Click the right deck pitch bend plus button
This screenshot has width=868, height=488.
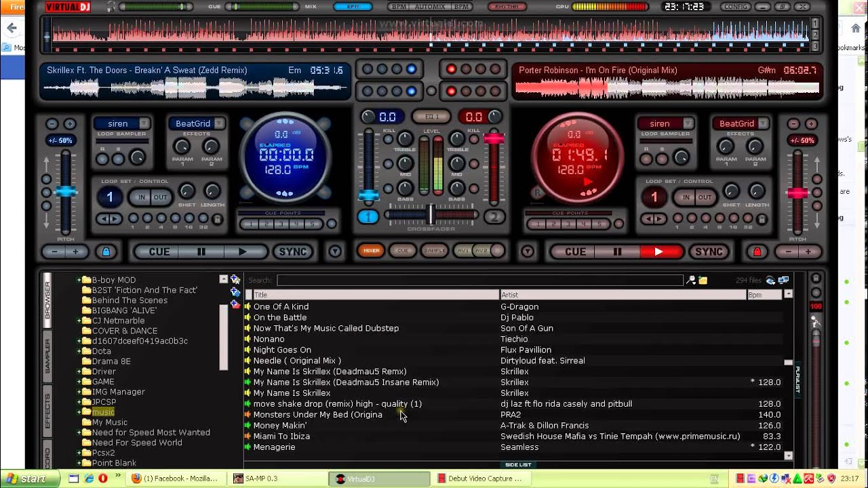pos(808,251)
